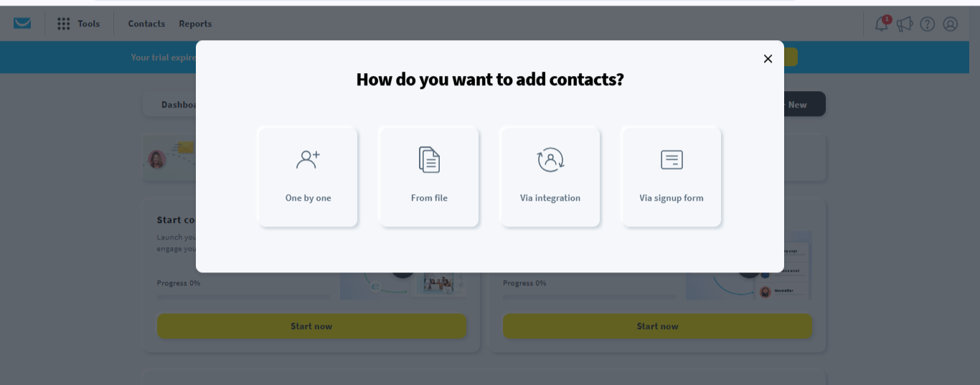Select the Via integration option
Image resolution: width=980 pixels, height=385 pixels.
(x=550, y=176)
